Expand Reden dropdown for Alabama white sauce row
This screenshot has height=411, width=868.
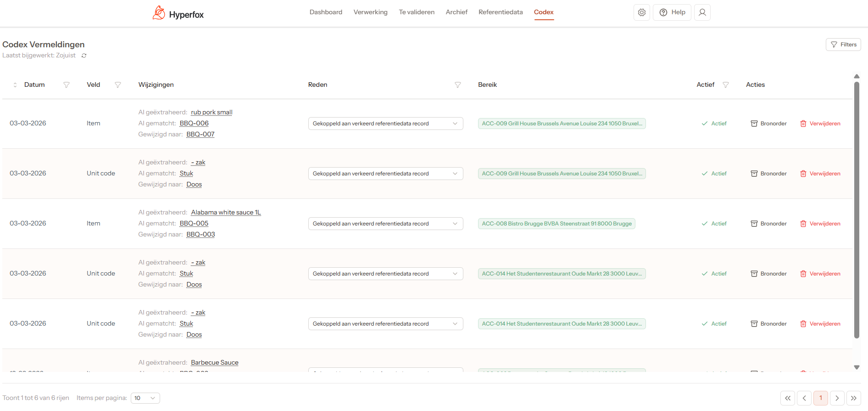pyautogui.click(x=385, y=224)
